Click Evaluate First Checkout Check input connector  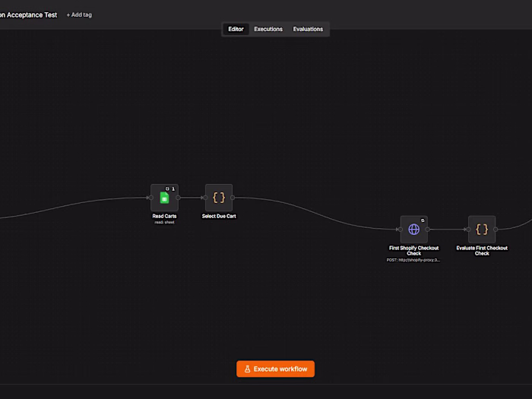(468, 230)
